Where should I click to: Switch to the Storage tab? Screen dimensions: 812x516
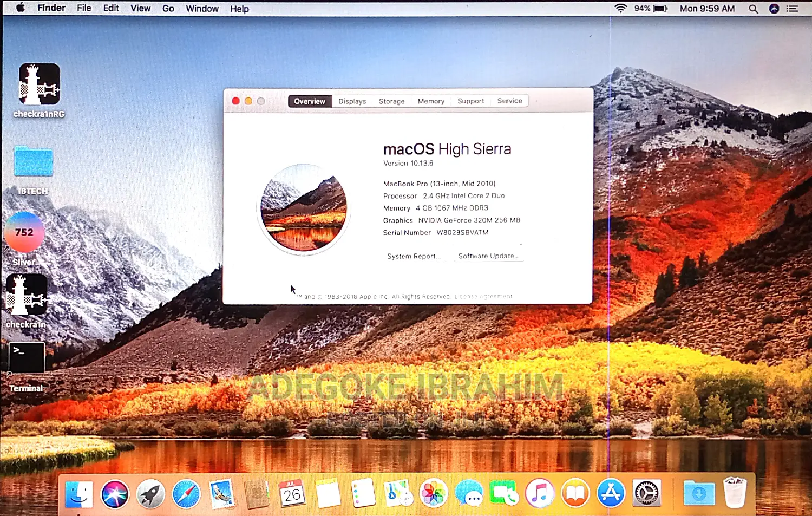(x=392, y=101)
